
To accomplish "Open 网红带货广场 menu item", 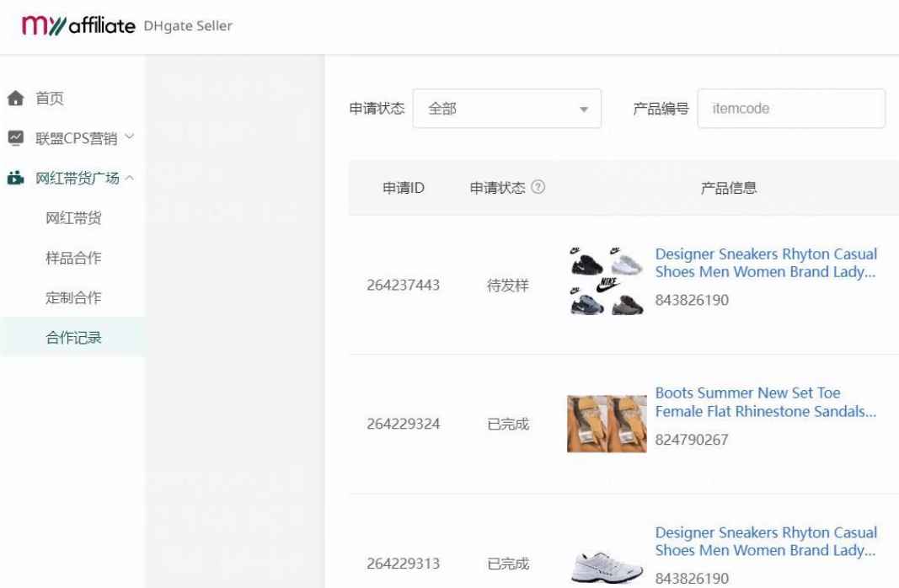I will (78, 179).
